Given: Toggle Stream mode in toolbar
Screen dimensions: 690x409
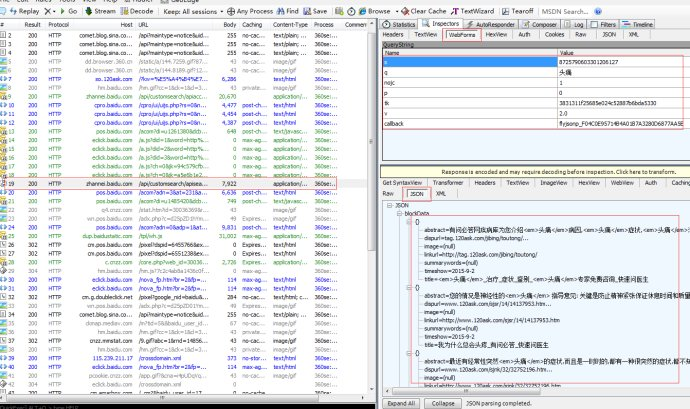Looking at the screenshot, I should (x=100, y=11).
